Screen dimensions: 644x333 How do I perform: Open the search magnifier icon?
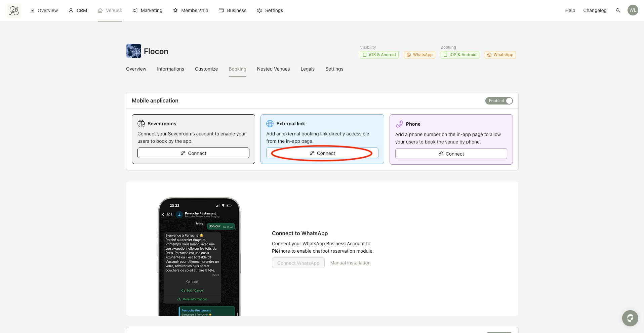pyautogui.click(x=618, y=10)
